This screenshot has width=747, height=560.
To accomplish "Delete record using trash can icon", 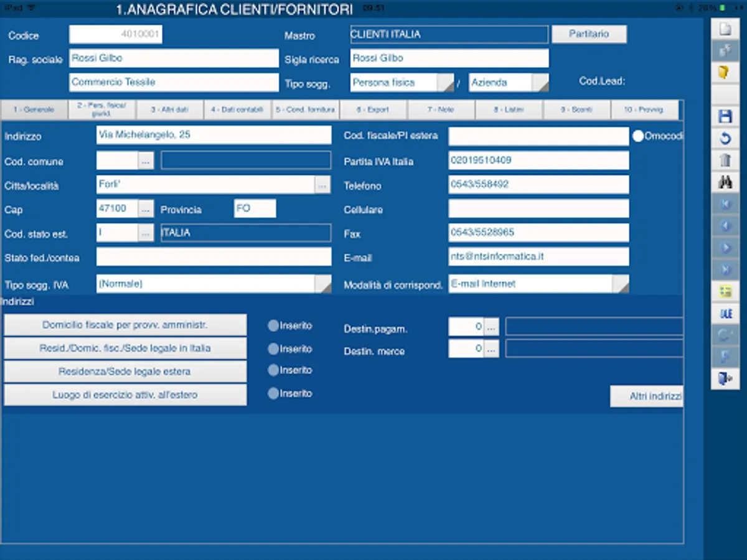I will [x=725, y=161].
